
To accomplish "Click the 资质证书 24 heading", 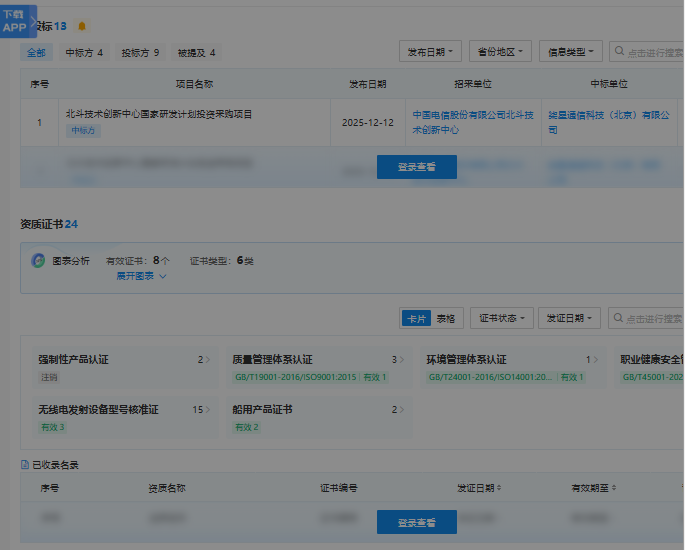I will 49,224.
